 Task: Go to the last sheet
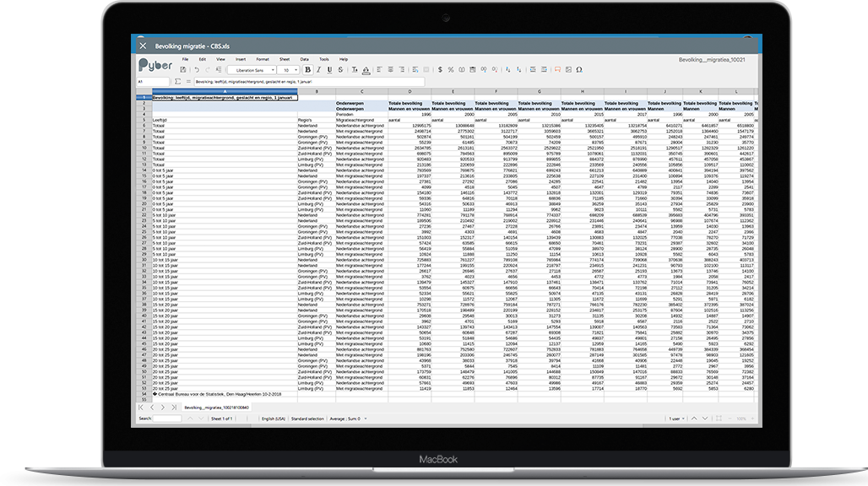click(x=174, y=408)
